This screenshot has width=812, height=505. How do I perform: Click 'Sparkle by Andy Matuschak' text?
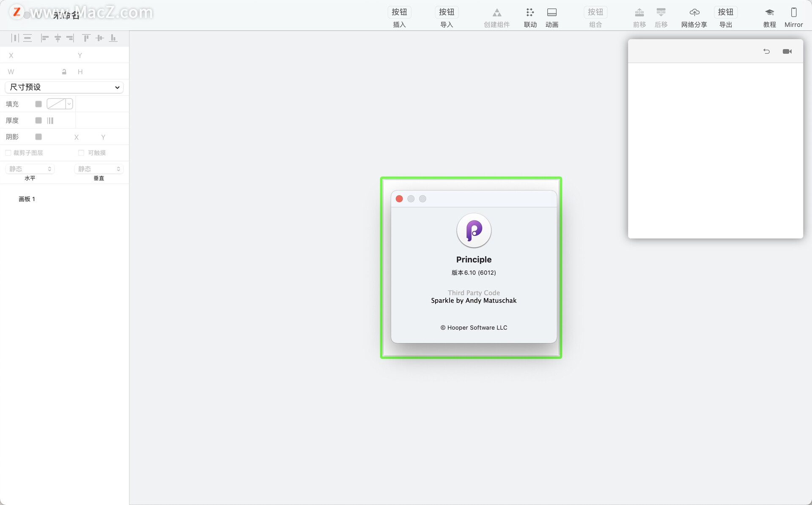(x=474, y=301)
